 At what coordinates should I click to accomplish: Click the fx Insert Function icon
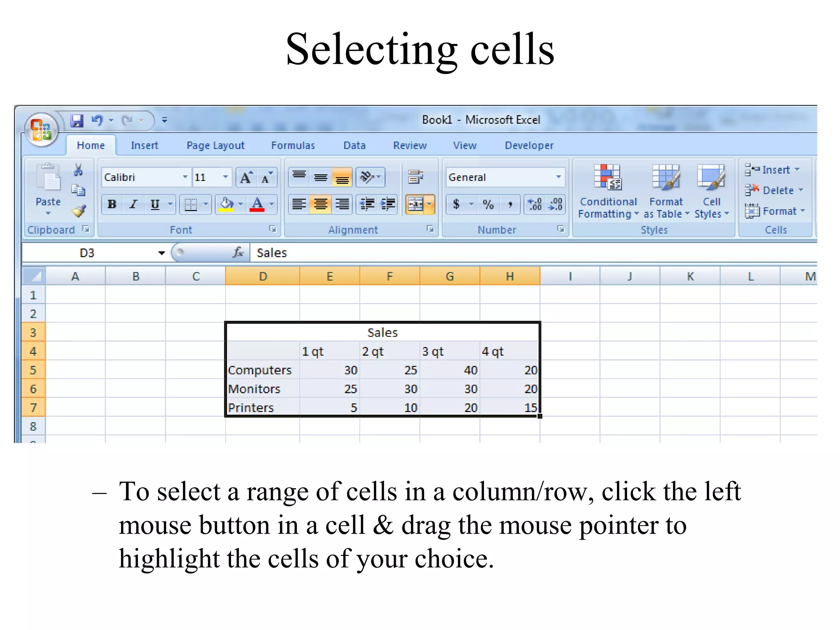click(238, 252)
